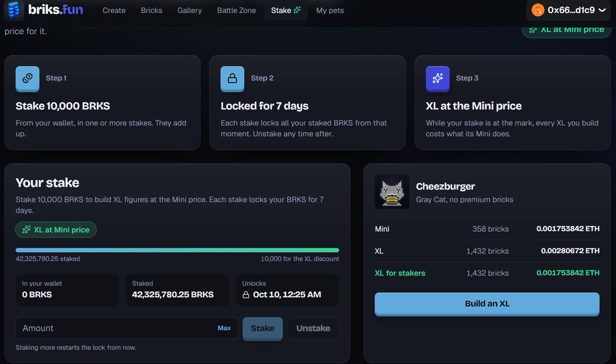Click the Step 3 sparkle icon
The height and width of the screenshot is (364, 616).
click(437, 78)
